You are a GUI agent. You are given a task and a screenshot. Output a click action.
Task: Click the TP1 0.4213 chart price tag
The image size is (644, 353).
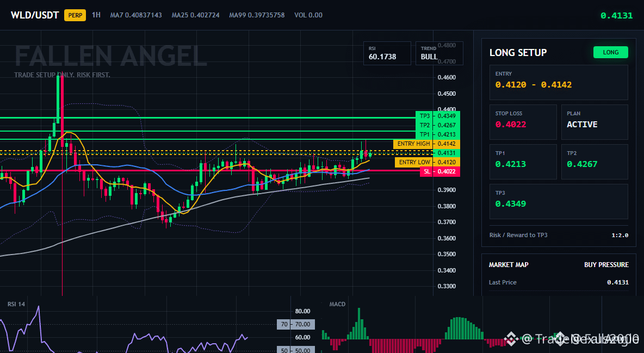click(438, 134)
